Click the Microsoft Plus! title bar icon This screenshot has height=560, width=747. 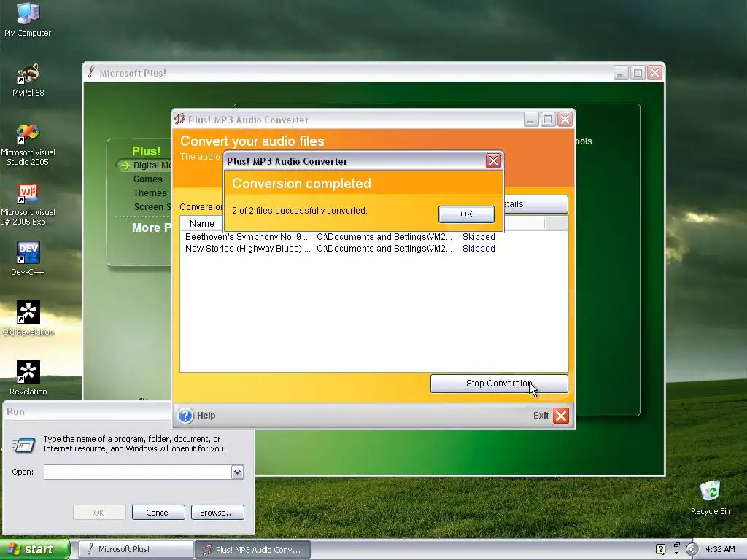[x=91, y=72]
